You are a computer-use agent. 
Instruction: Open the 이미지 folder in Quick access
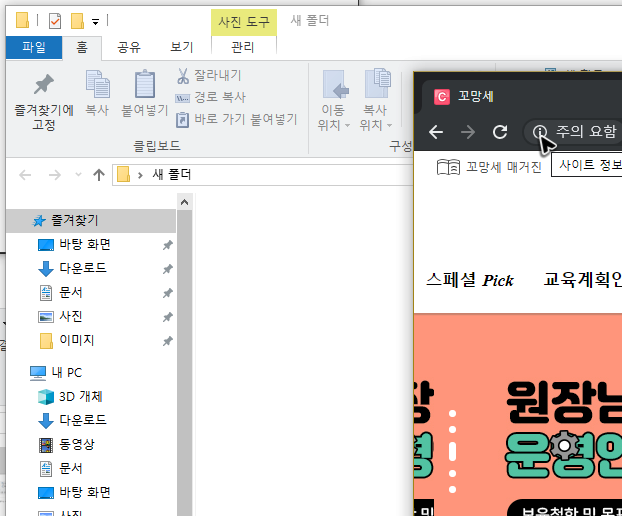(x=66, y=340)
